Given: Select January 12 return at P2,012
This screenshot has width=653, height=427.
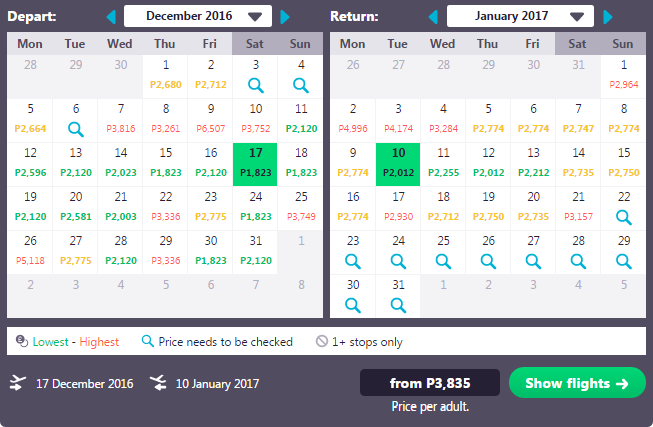Looking at the screenshot, I should point(488,164).
